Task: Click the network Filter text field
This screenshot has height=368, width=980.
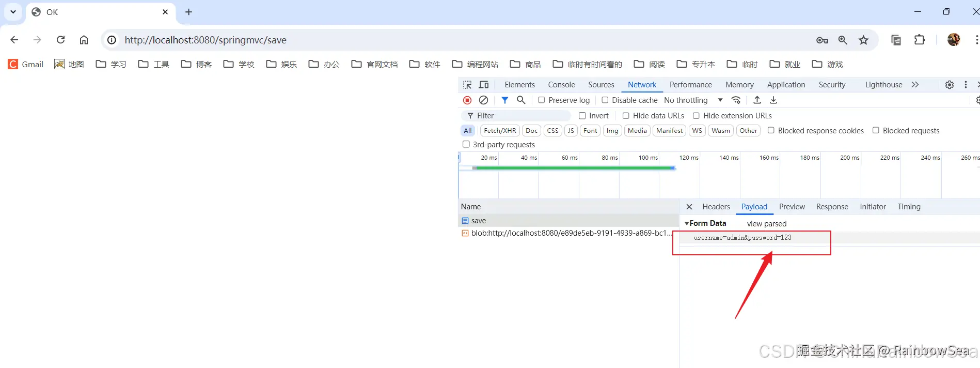Action: coord(516,116)
